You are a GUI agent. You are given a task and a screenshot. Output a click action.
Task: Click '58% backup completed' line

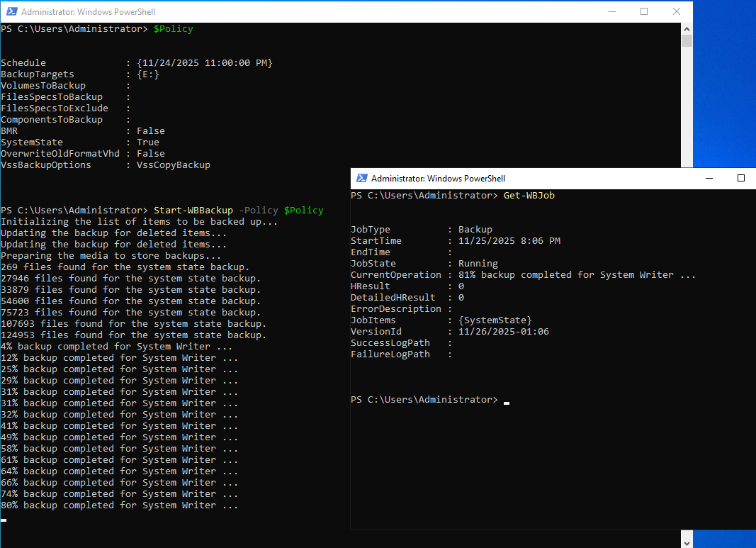click(119, 448)
